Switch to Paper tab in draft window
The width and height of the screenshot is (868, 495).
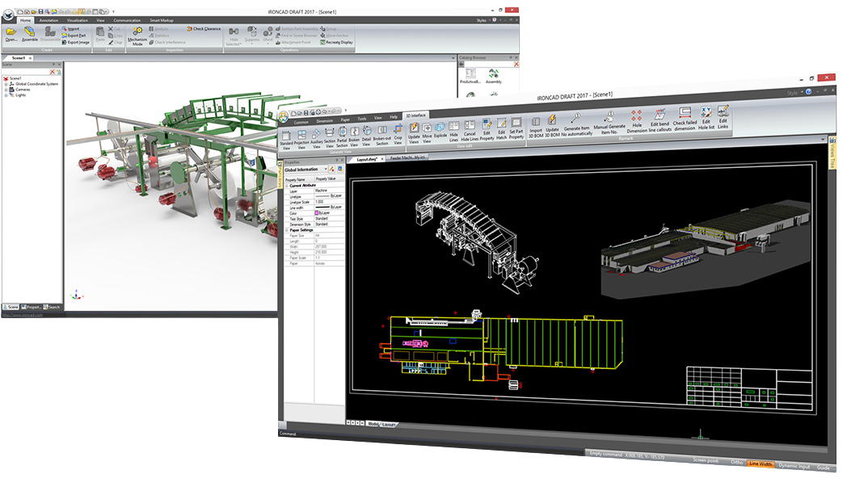tap(345, 120)
